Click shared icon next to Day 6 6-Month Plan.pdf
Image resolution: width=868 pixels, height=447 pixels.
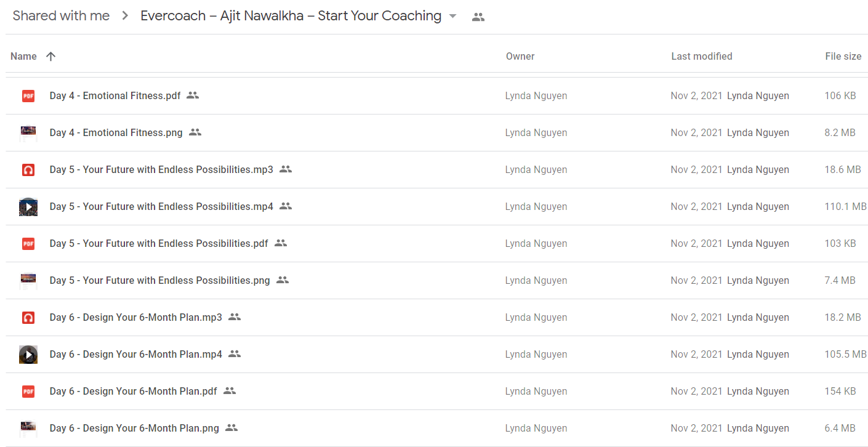(230, 391)
